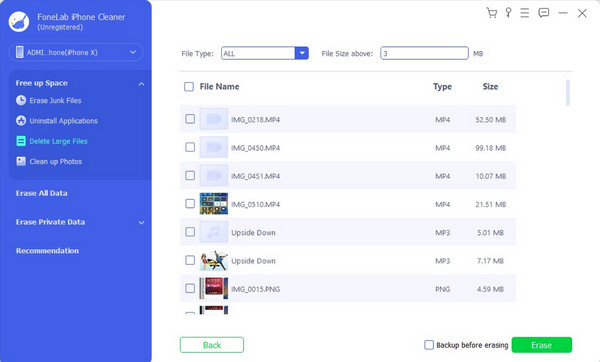Image resolution: width=600 pixels, height=362 pixels.
Task: Click the green Erase button
Action: click(x=541, y=345)
